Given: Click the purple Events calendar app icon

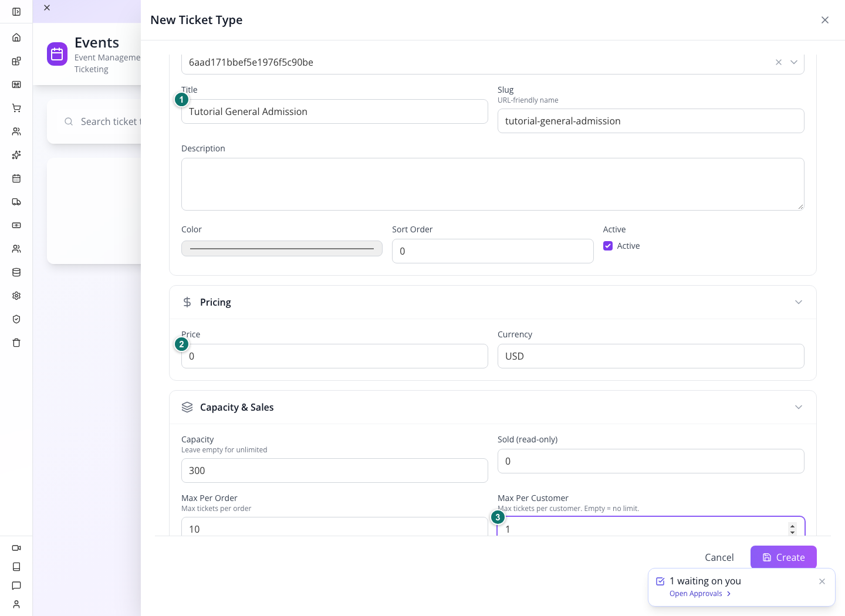Looking at the screenshot, I should tap(57, 55).
